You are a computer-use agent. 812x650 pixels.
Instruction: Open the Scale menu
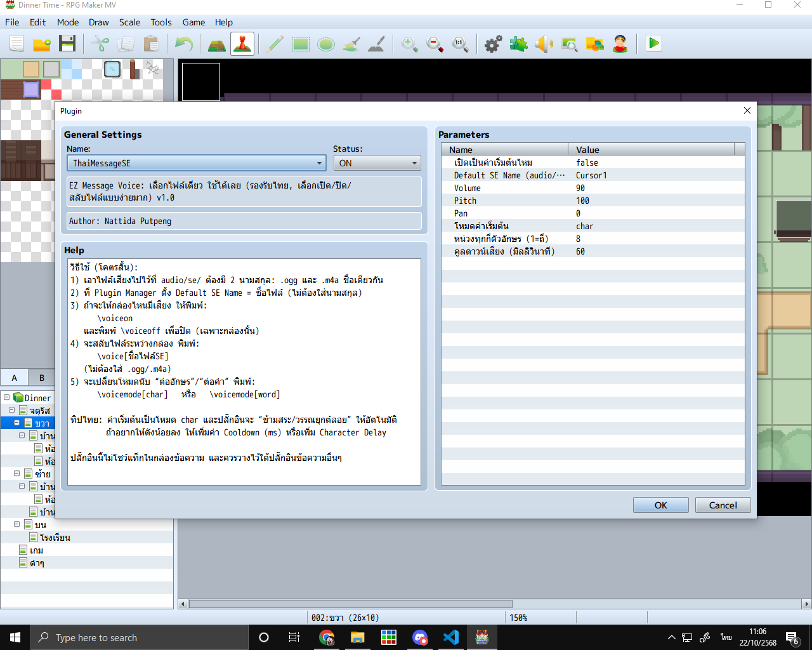(x=130, y=22)
